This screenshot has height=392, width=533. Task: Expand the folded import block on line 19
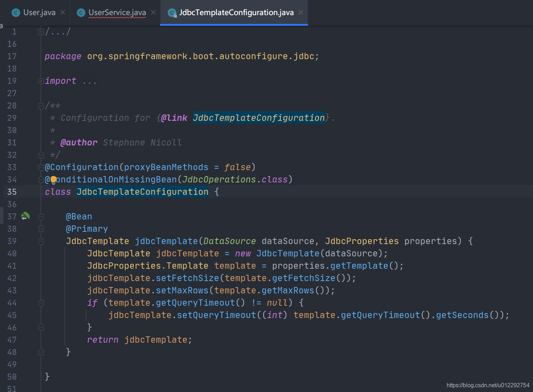[41, 81]
